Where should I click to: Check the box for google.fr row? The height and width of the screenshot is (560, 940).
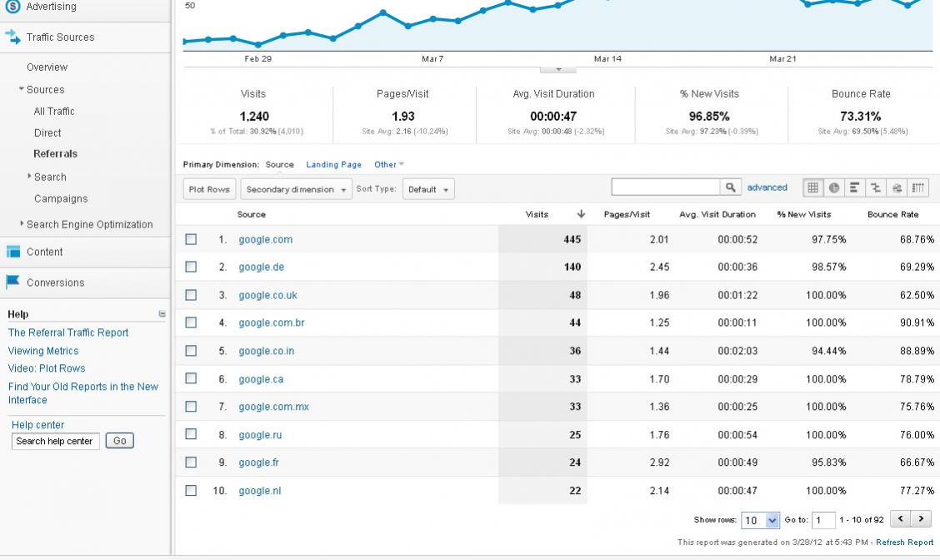[x=191, y=462]
